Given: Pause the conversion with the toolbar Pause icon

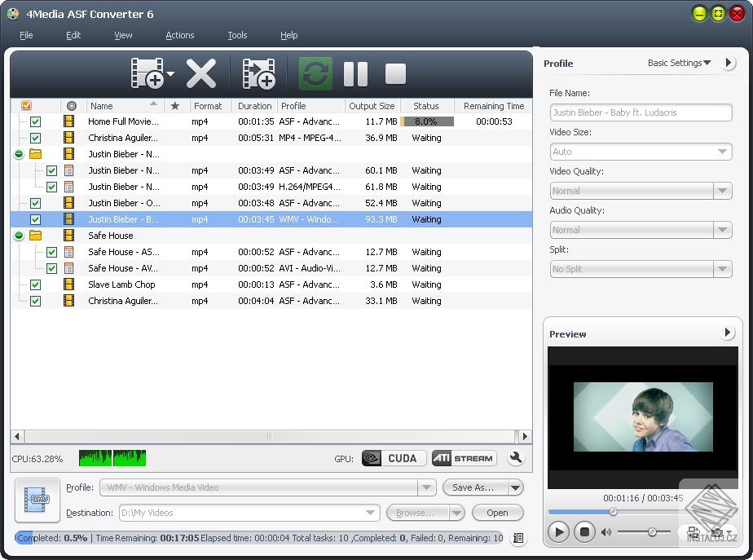Looking at the screenshot, I should pos(356,74).
